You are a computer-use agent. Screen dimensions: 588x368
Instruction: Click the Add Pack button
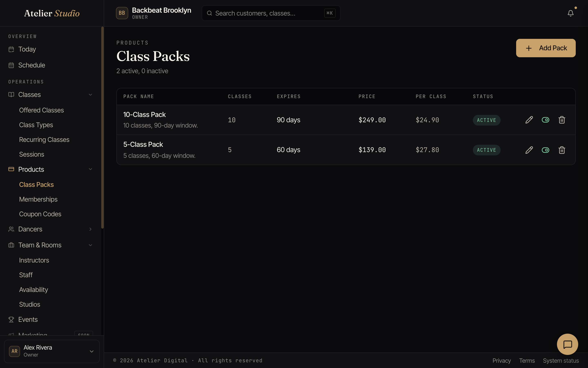(x=546, y=48)
